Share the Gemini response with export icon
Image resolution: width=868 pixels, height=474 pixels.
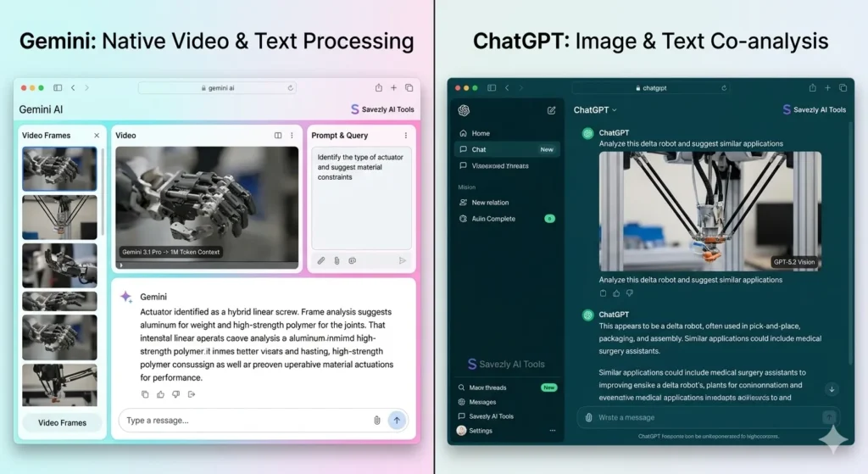coord(192,394)
